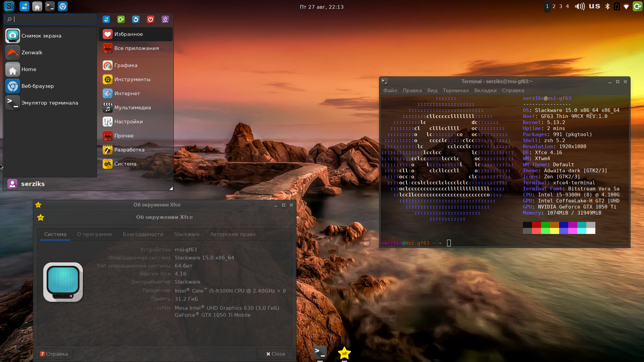The image size is (644, 362).
Task: Switch to the Slackware tab
Action: [186, 234]
